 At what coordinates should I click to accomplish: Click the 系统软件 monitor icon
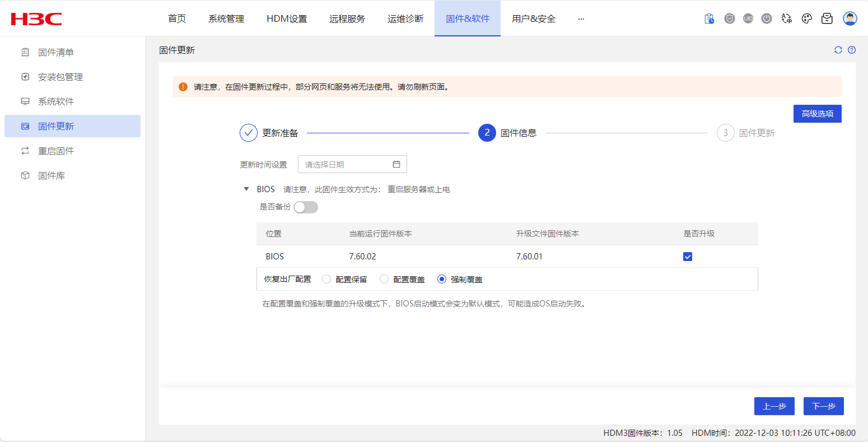25,101
